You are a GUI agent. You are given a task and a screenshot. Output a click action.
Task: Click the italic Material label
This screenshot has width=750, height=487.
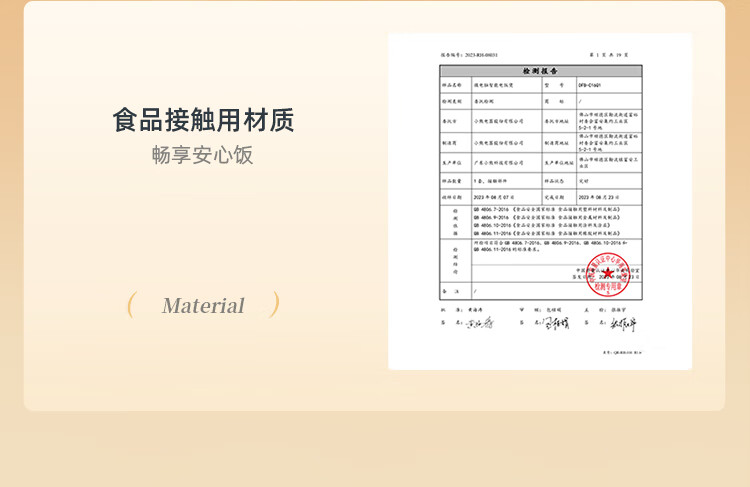(x=203, y=306)
